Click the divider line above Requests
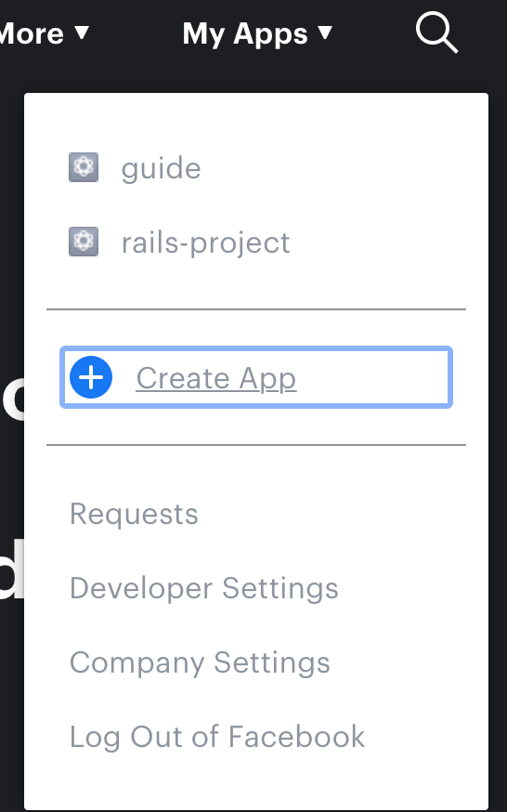The width and height of the screenshot is (507, 812). pos(256,445)
